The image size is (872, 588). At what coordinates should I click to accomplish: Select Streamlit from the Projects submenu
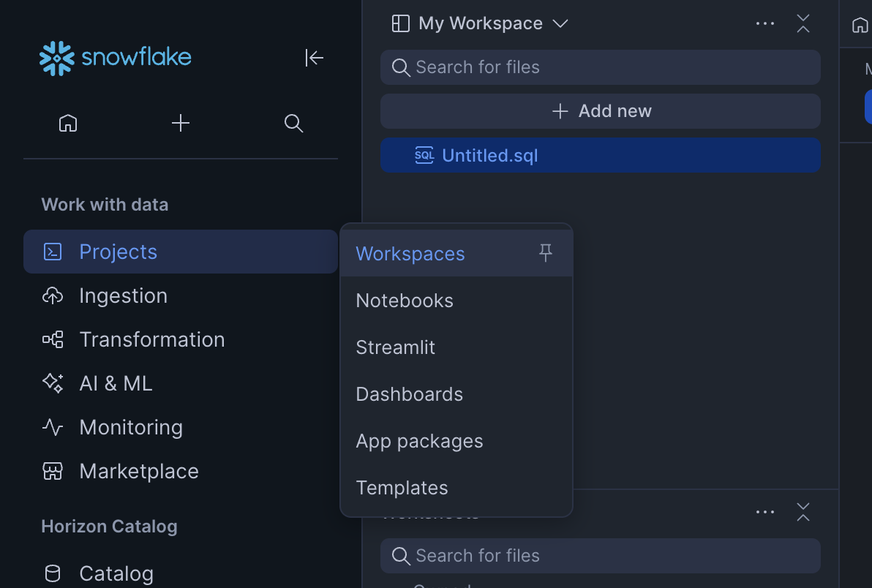point(395,347)
